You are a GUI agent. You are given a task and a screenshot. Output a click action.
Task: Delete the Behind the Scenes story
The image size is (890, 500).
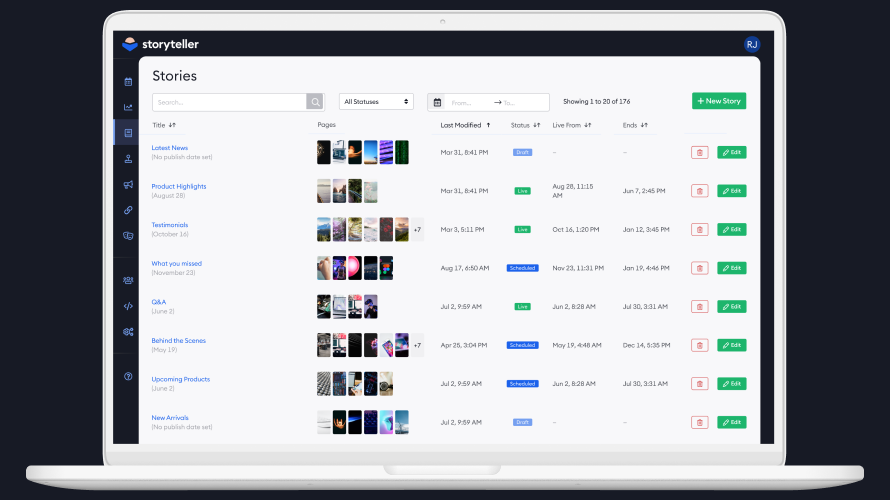coord(699,345)
